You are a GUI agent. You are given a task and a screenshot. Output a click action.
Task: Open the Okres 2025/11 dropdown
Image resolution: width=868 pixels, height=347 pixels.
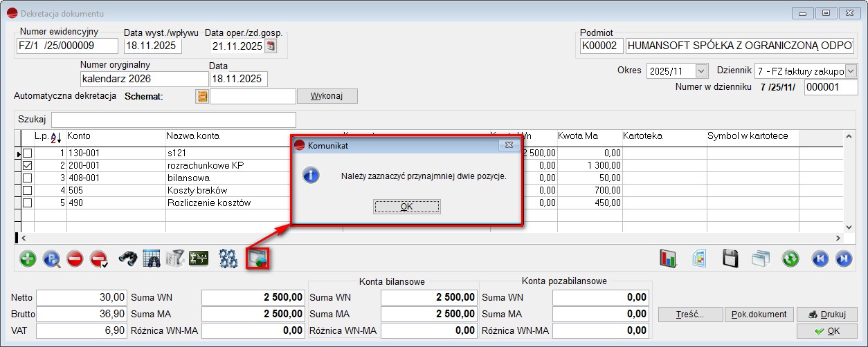(x=701, y=71)
